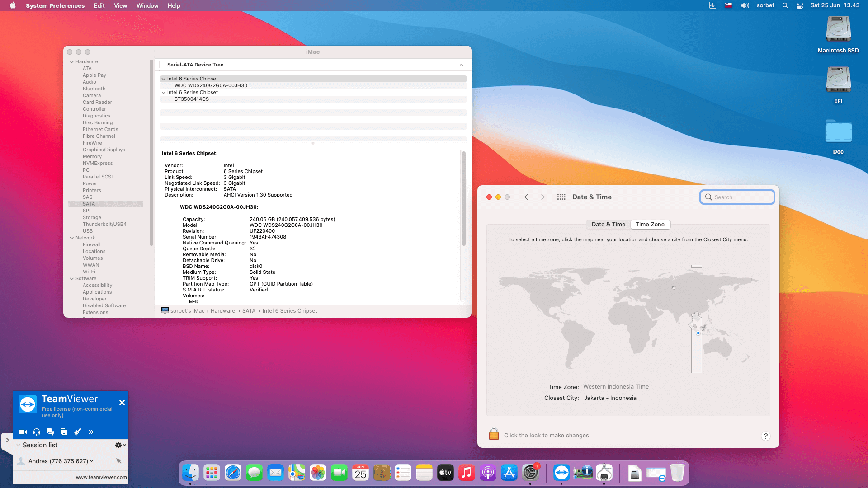Screen dimensions: 868x488
Task: Click the Jakarta location dot on map
Action: coord(698,333)
